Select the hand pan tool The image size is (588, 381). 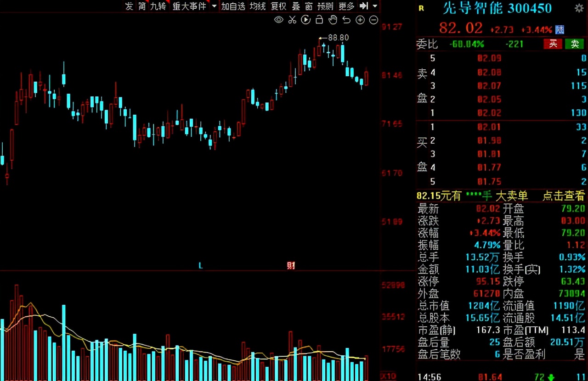333,20
